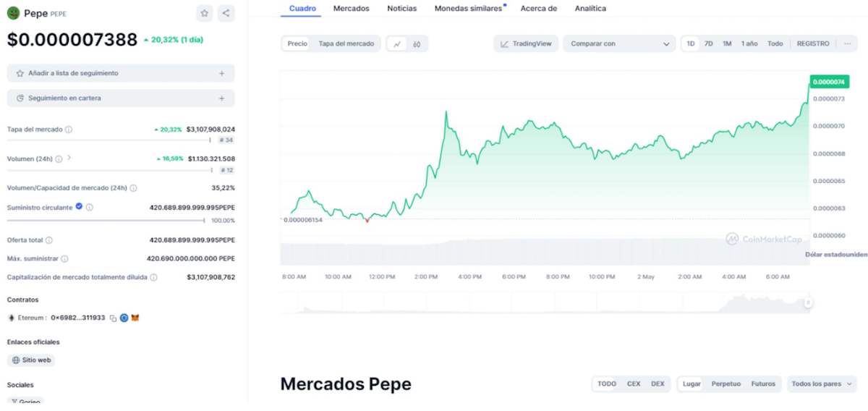Viewport: 868px width, 411px height.
Task: Switch chart to candlestick view icon
Action: (417, 44)
